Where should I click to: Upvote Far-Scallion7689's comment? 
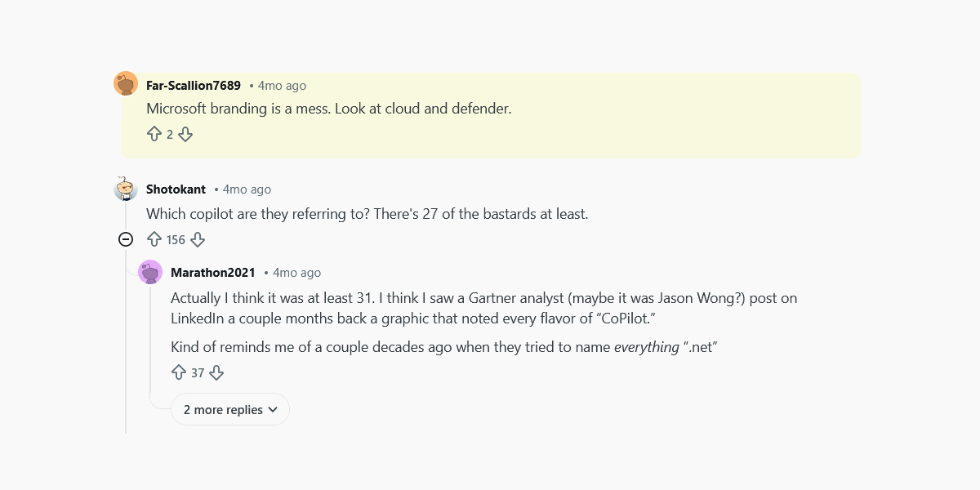point(155,133)
